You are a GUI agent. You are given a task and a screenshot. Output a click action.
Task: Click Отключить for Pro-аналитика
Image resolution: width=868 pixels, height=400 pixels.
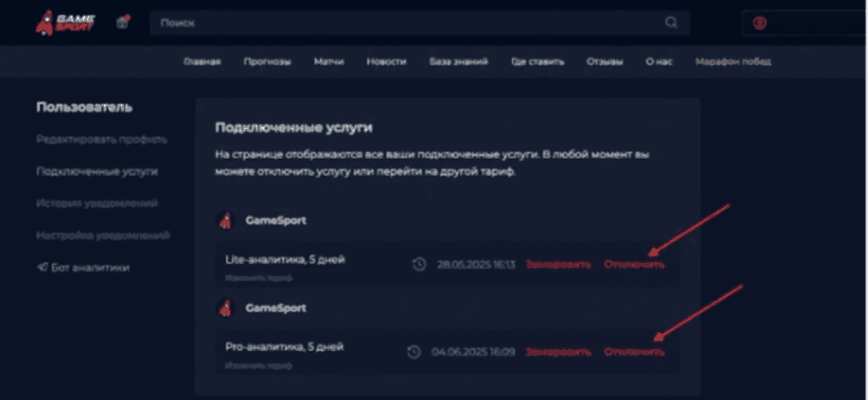coord(634,352)
